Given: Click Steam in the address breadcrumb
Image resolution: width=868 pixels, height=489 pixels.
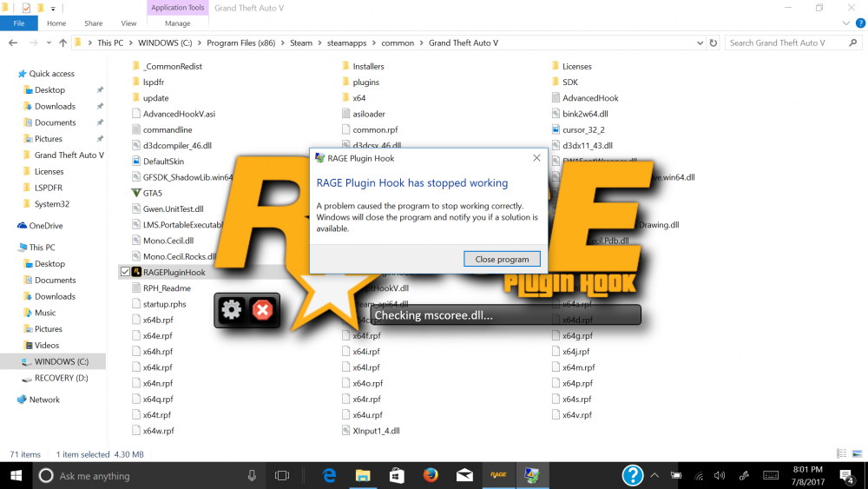Looking at the screenshot, I should (x=301, y=43).
